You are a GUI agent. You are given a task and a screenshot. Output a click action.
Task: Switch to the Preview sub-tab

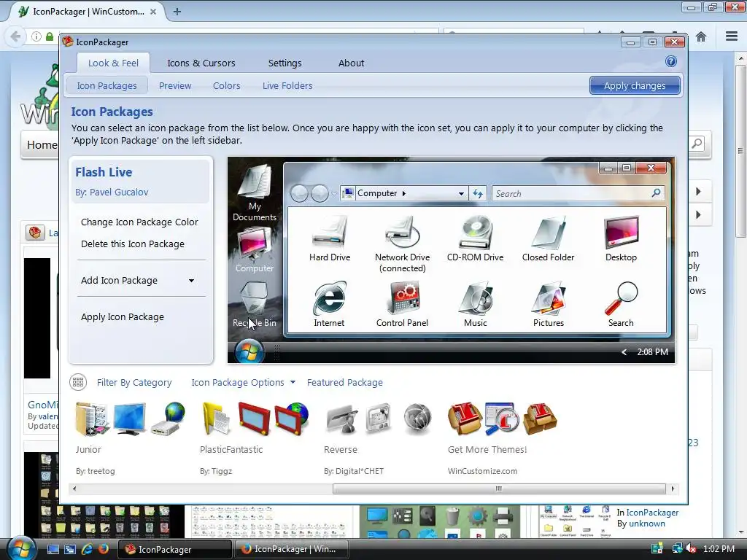pyautogui.click(x=175, y=86)
